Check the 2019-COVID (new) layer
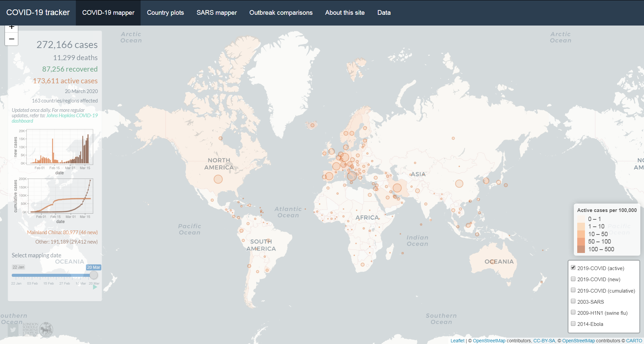The height and width of the screenshot is (344, 644). tap(573, 279)
